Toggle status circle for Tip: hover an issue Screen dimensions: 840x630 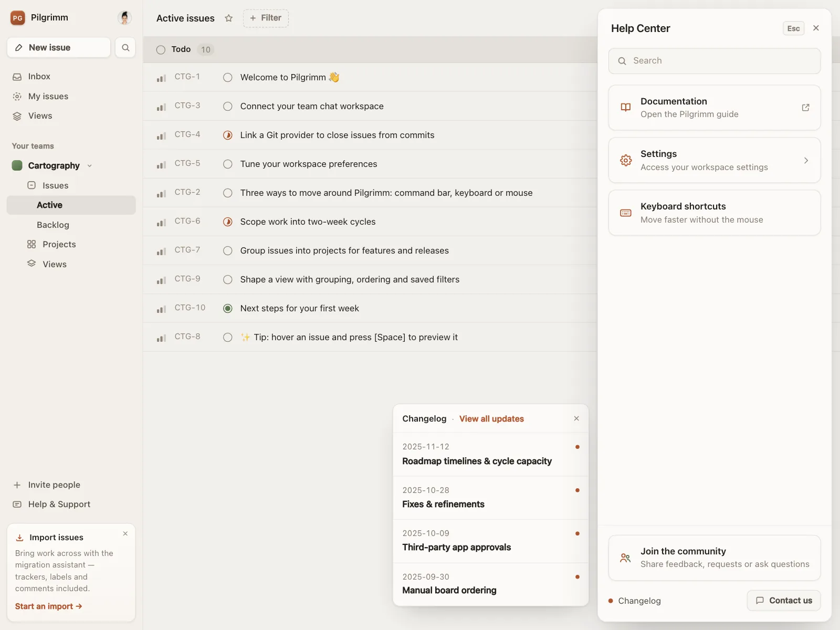tap(227, 338)
